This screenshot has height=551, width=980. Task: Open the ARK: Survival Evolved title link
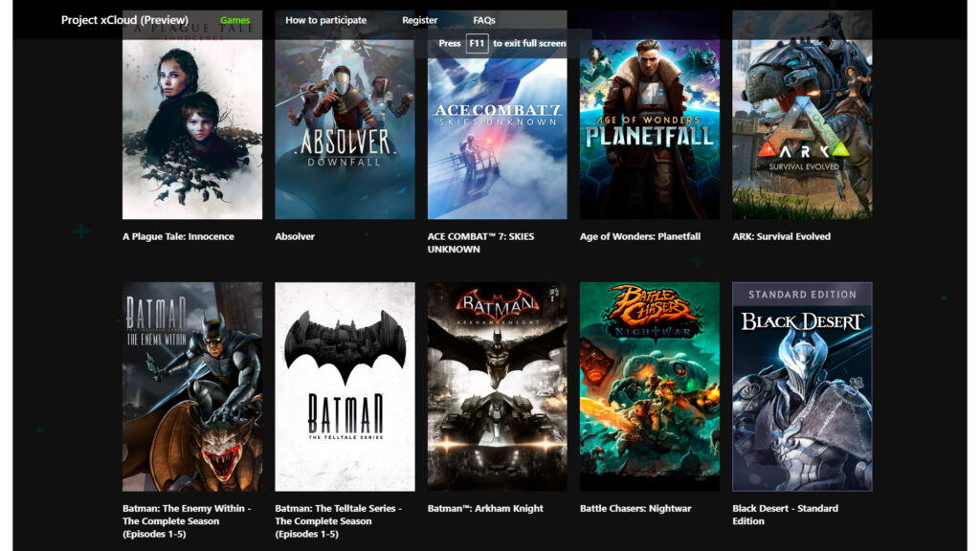click(x=781, y=236)
